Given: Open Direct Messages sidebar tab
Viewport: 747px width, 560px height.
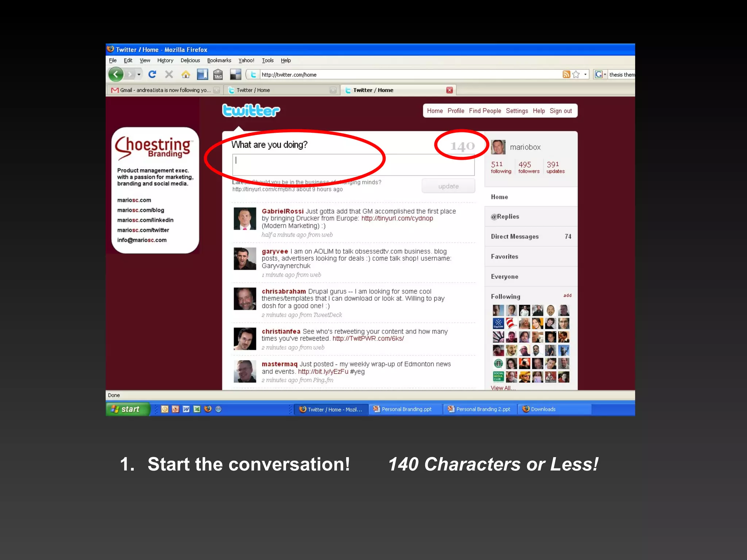Looking at the screenshot, I should (531, 237).
